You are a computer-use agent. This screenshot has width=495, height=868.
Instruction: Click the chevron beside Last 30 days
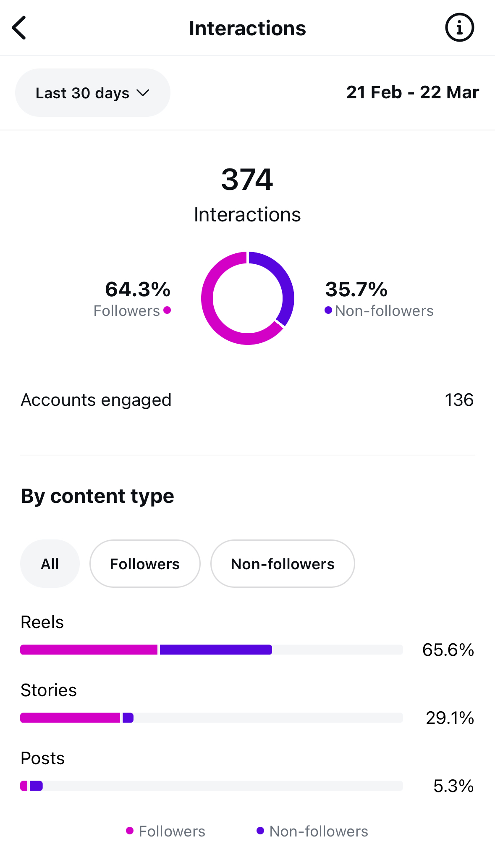pos(143,93)
